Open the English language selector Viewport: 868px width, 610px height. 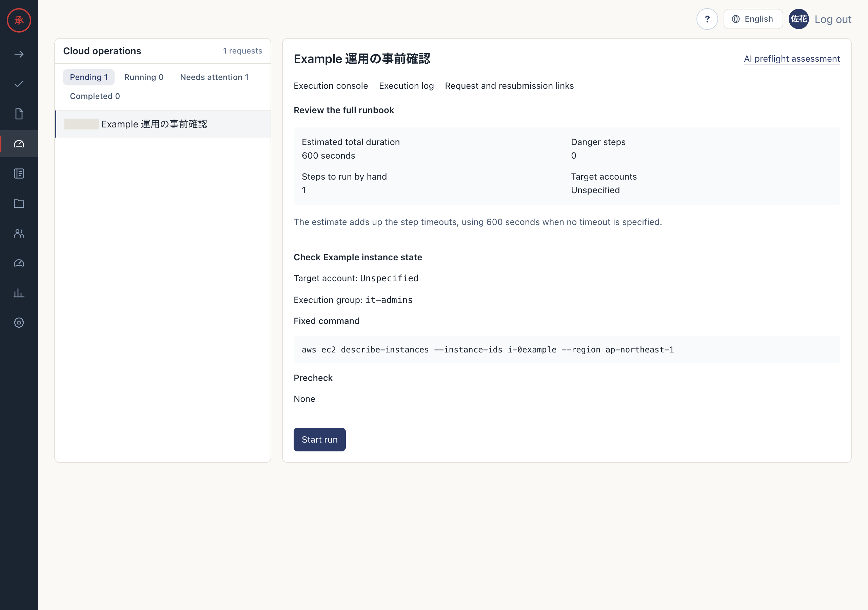(753, 19)
